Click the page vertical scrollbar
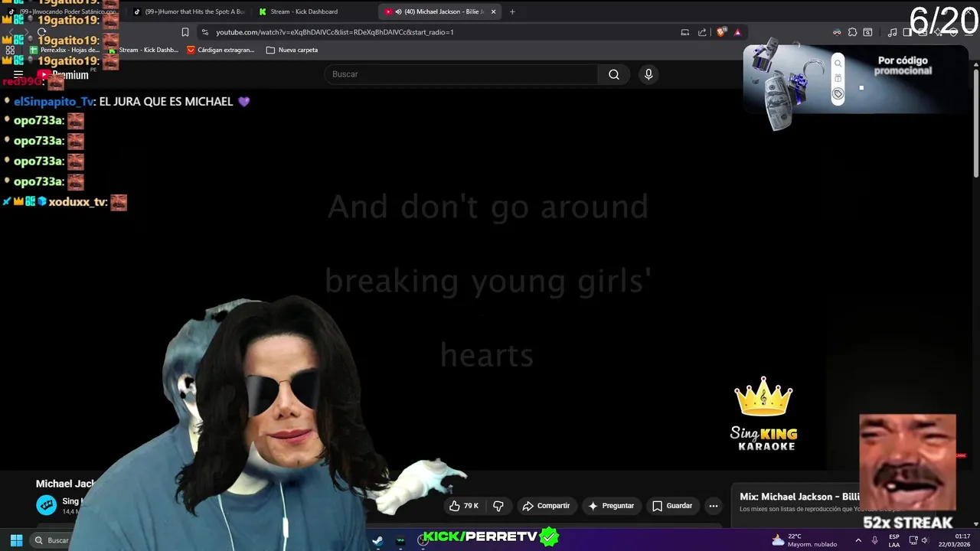 [x=976, y=122]
